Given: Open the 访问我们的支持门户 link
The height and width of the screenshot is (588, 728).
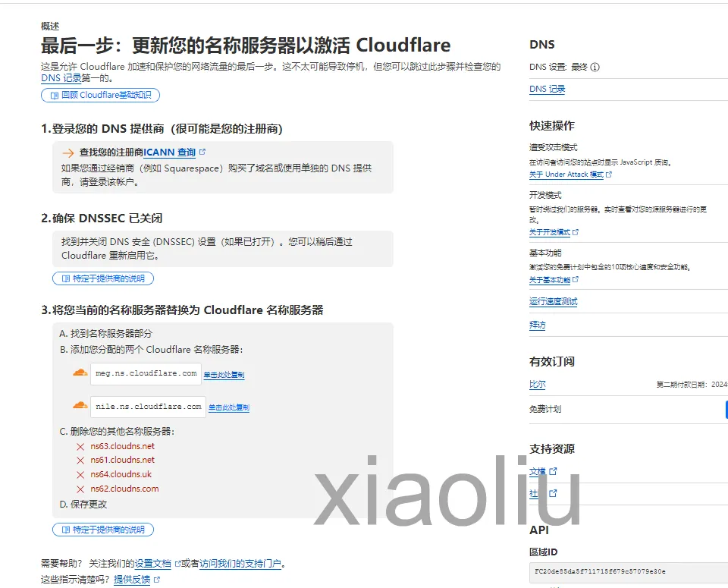Looking at the screenshot, I should point(240,564).
